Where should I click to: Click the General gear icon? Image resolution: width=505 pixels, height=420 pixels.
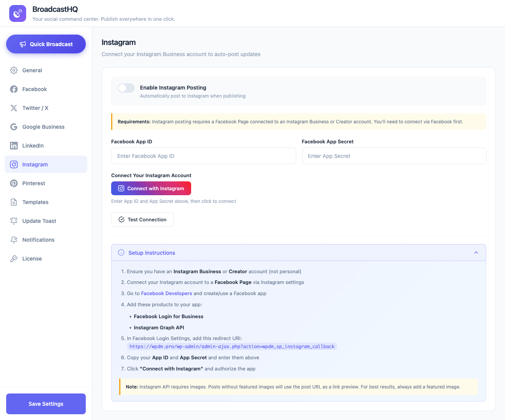point(14,70)
